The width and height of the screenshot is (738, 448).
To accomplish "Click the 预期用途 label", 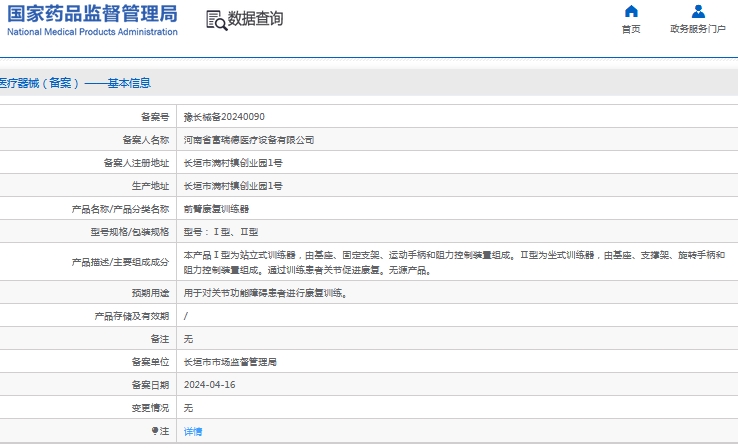I will click(x=150, y=293).
